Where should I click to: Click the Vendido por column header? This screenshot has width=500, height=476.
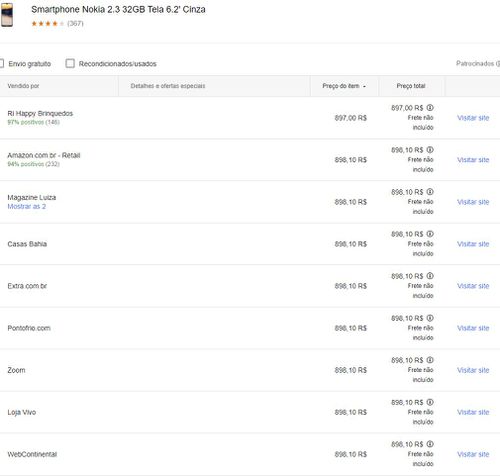23,86
